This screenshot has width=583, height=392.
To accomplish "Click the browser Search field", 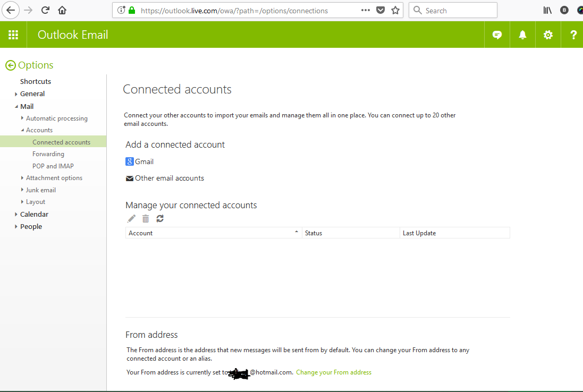I will [453, 10].
